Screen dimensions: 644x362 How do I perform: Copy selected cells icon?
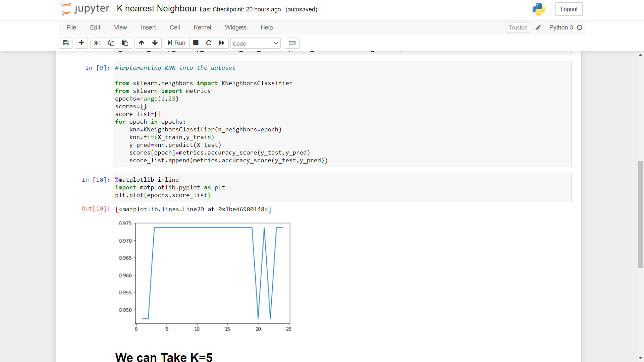[x=111, y=43]
